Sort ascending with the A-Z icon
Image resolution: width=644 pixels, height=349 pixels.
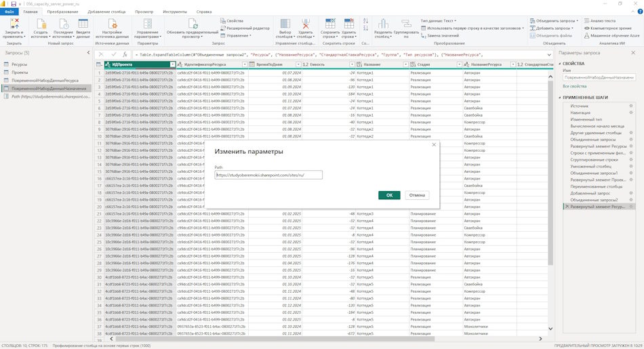pos(365,20)
